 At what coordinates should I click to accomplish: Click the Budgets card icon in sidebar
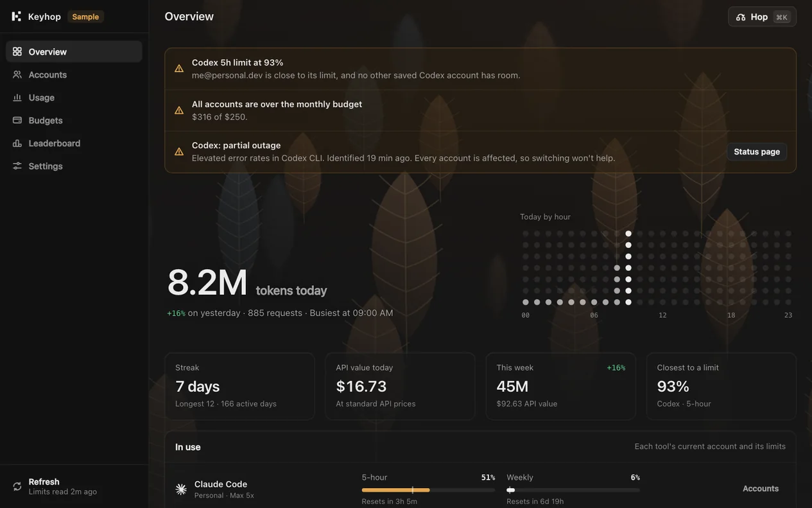tap(17, 120)
